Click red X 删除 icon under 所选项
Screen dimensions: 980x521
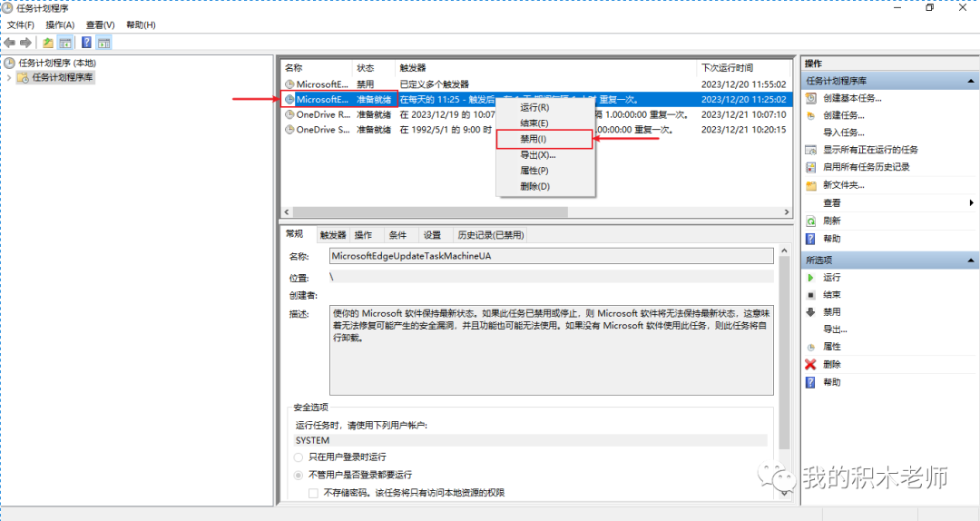[810, 365]
